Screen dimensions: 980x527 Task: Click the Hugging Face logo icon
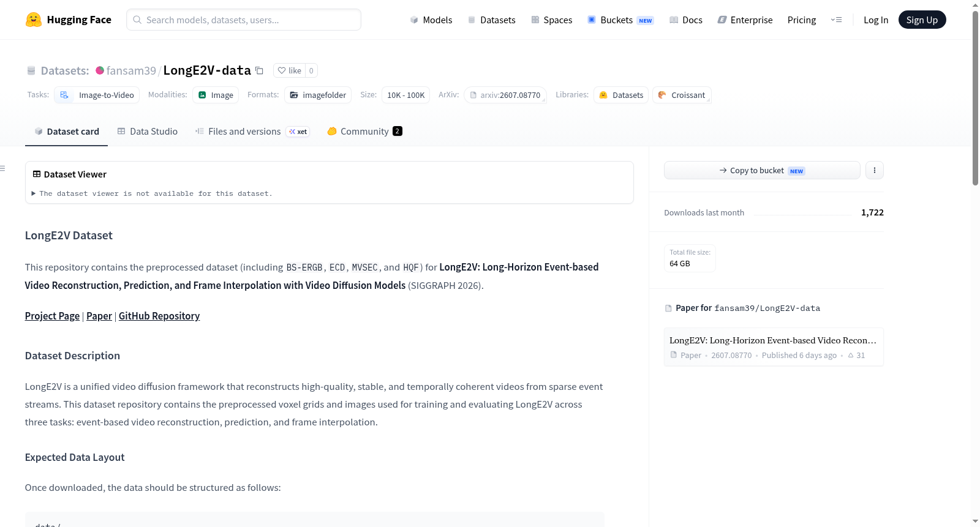pyautogui.click(x=34, y=20)
